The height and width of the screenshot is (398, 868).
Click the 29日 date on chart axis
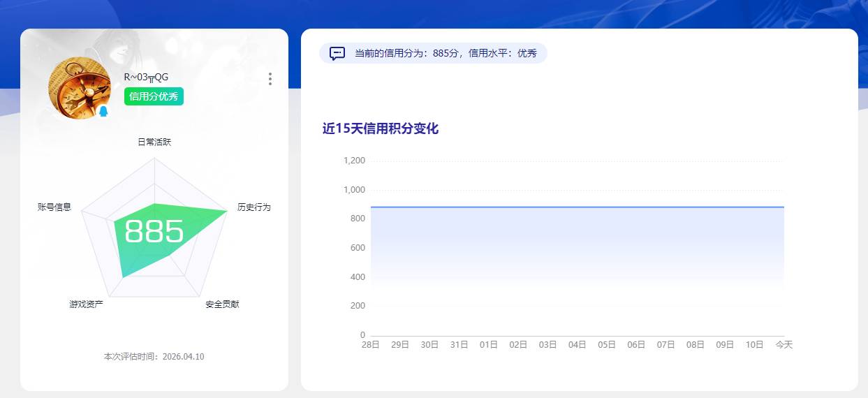(x=400, y=345)
